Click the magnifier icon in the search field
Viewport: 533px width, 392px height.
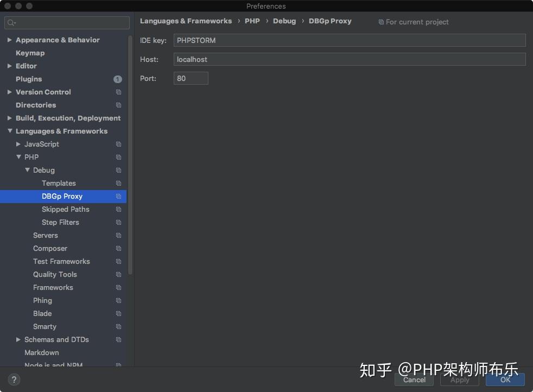pyautogui.click(x=11, y=23)
